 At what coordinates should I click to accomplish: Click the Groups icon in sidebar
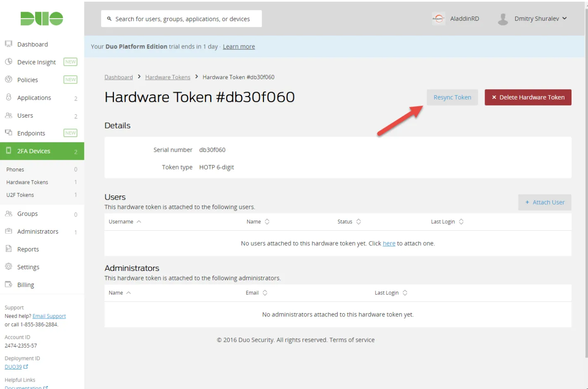8,213
